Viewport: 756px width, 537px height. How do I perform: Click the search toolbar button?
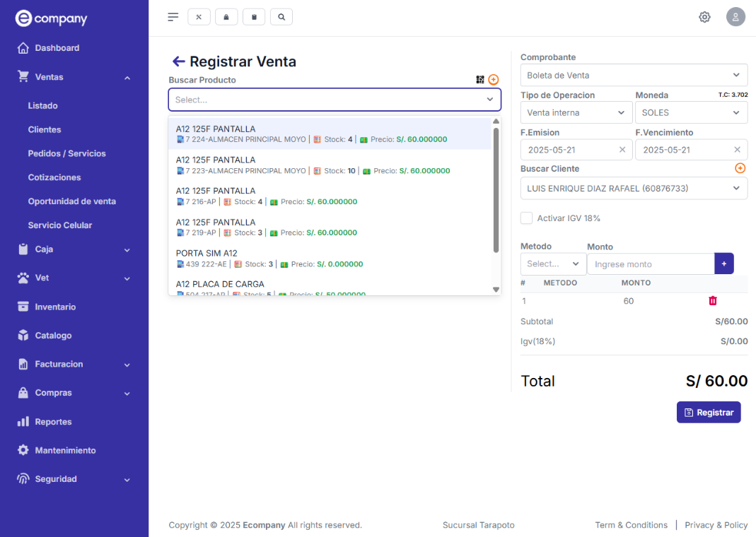tap(281, 17)
